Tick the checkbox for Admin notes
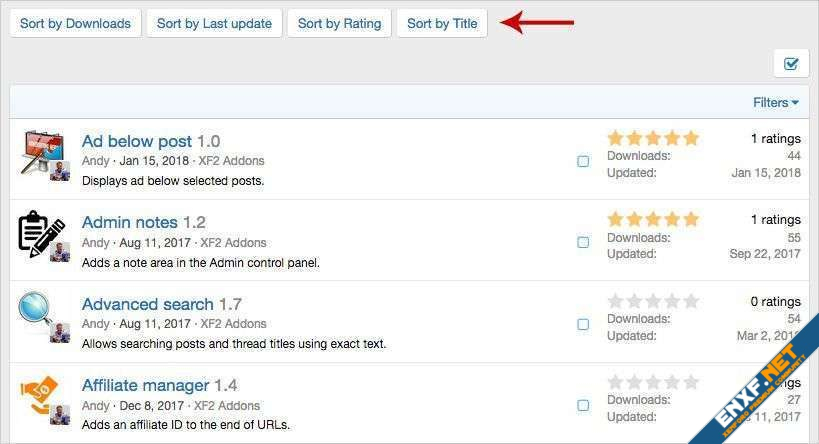The height and width of the screenshot is (444, 819). [x=583, y=242]
